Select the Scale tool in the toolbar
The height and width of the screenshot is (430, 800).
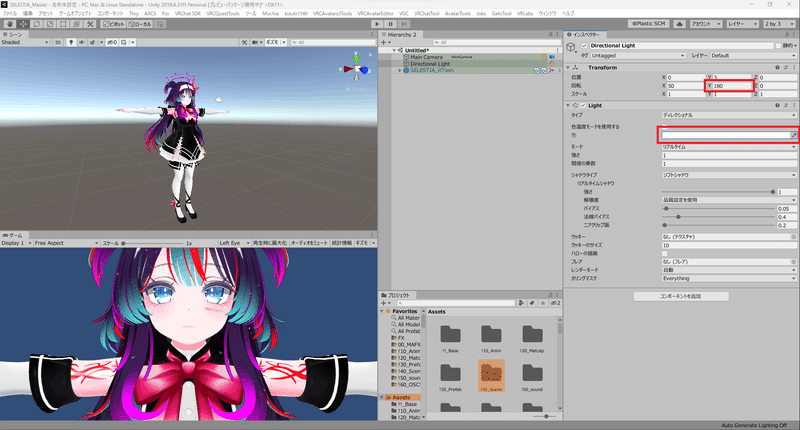click(50, 24)
